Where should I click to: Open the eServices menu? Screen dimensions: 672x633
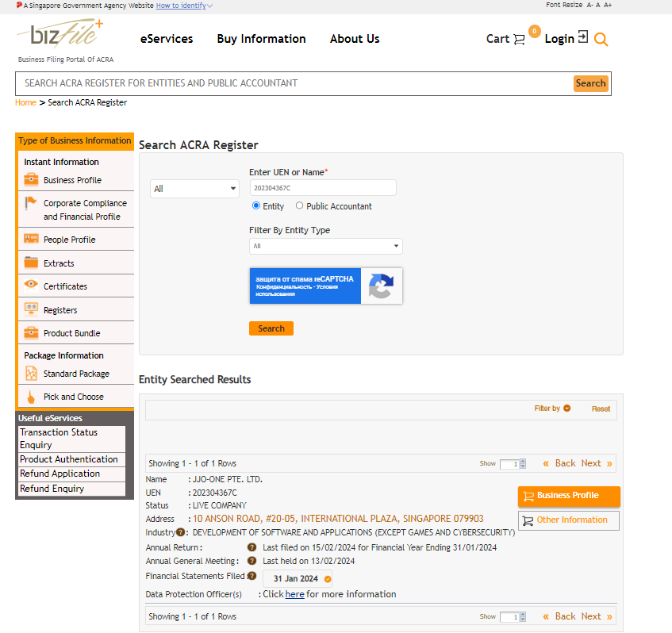pyautogui.click(x=167, y=39)
